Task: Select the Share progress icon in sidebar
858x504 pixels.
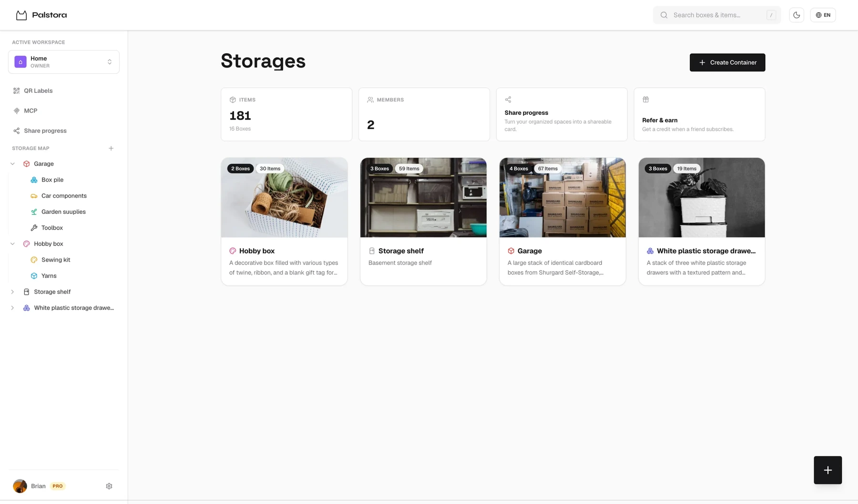Action: click(17, 131)
